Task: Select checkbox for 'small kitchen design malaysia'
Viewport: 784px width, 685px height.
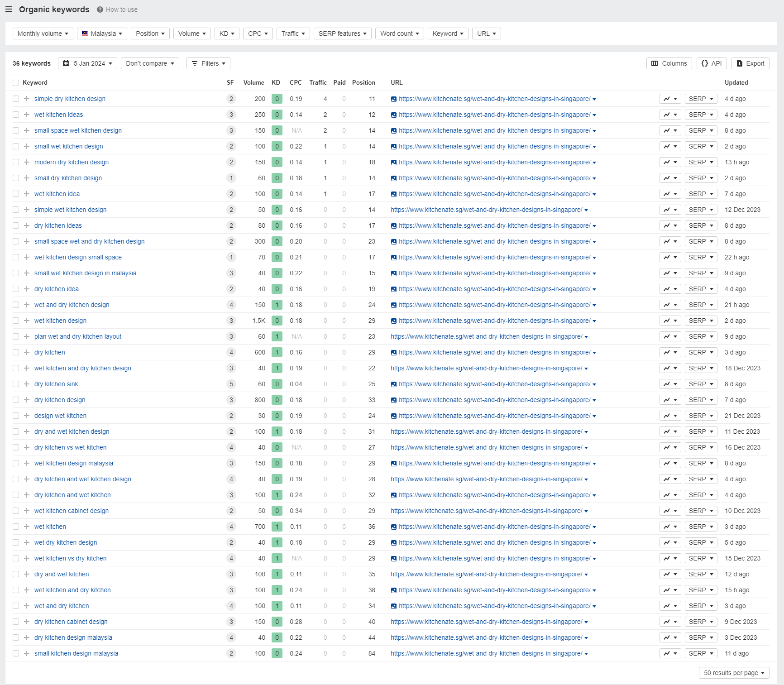Action: pyautogui.click(x=16, y=653)
